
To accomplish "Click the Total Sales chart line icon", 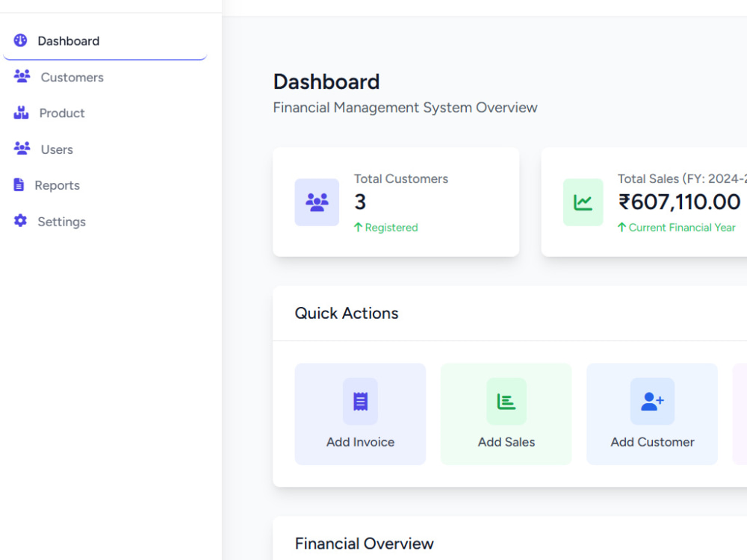I will (583, 202).
